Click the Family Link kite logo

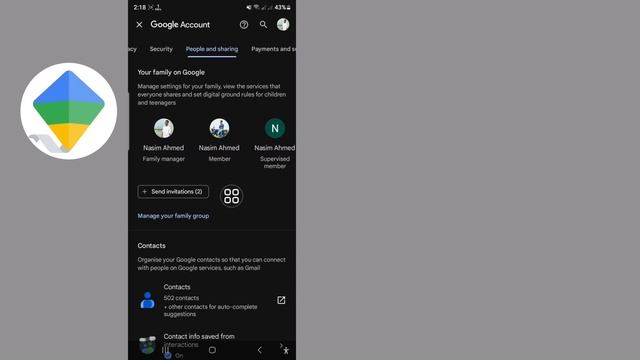tap(69, 111)
